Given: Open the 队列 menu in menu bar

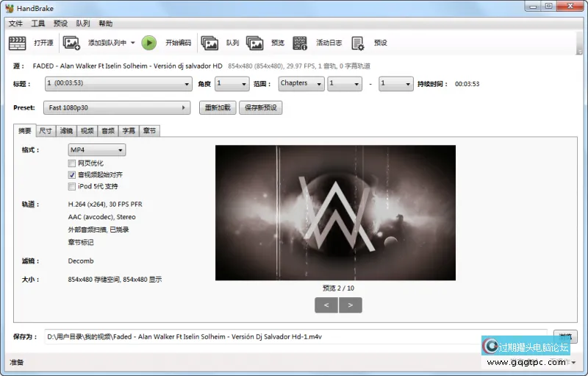Looking at the screenshot, I should point(83,24).
